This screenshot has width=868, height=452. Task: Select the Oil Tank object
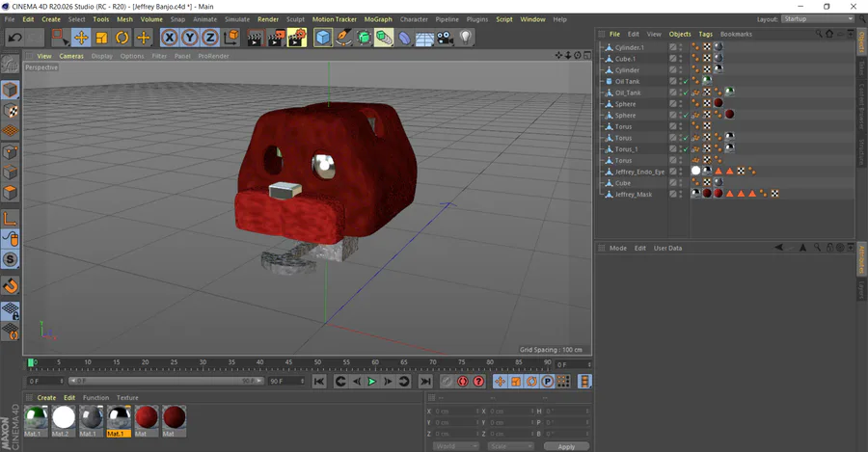(627, 81)
